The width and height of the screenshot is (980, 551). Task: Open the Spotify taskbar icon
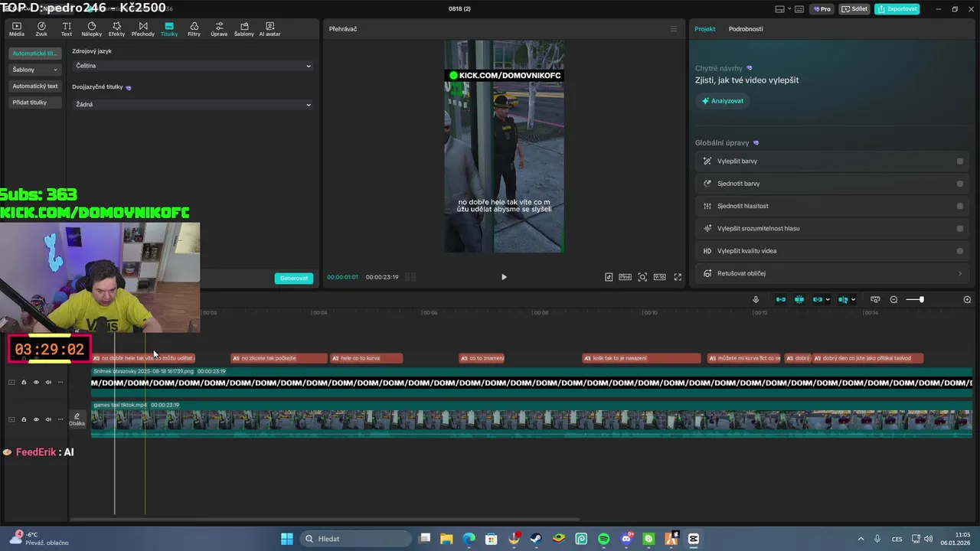tap(603, 539)
